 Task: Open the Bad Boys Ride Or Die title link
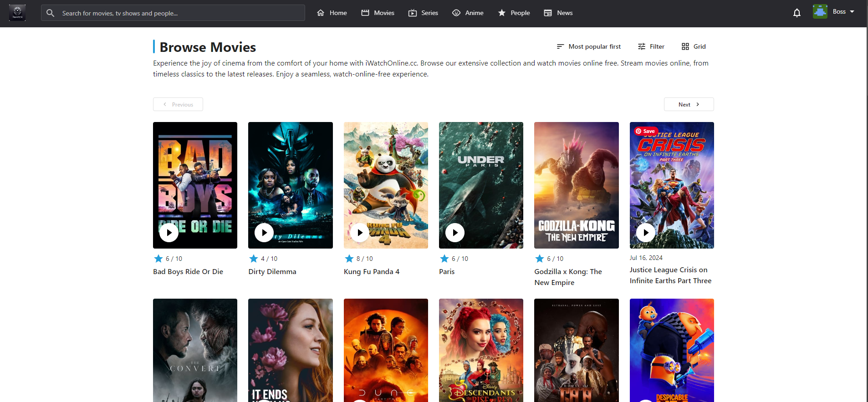188,271
